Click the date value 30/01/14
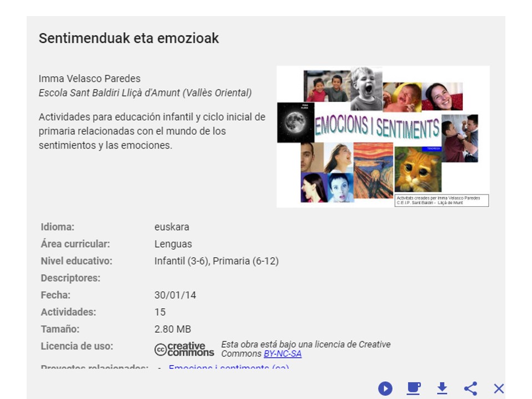This screenshot has width=532, height=399. click(x=175, y=295)
